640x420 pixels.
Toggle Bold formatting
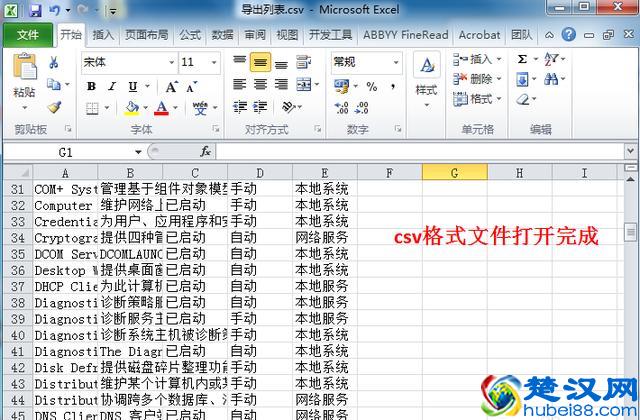(x=91, y=86)
